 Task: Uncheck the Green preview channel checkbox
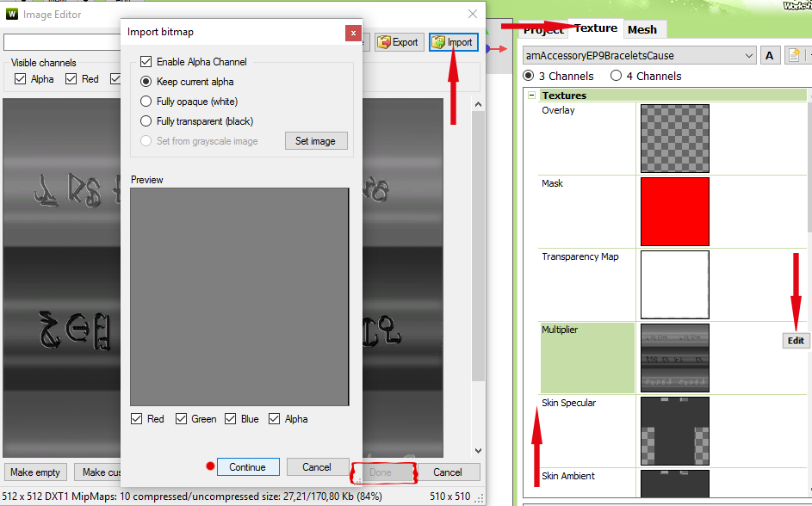tap(182, 419)
